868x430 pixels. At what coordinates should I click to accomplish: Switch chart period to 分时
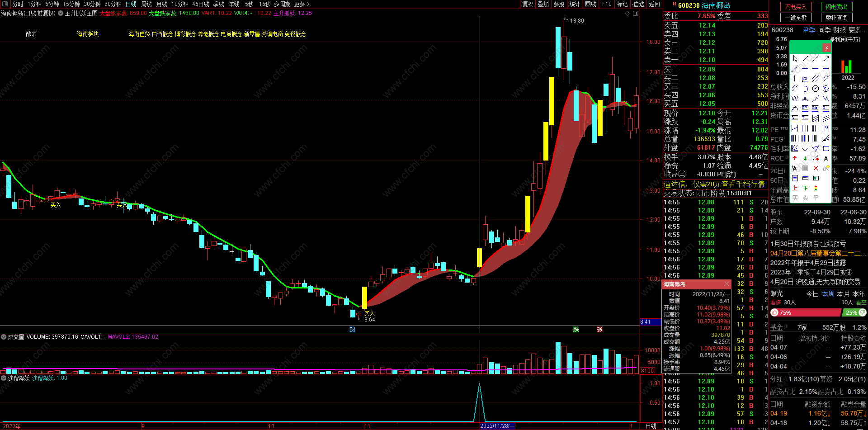tap(18, 4)
